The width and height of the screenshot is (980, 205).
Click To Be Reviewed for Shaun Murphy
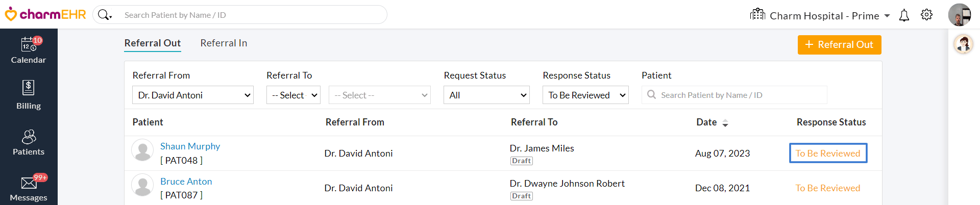[828, 153]
